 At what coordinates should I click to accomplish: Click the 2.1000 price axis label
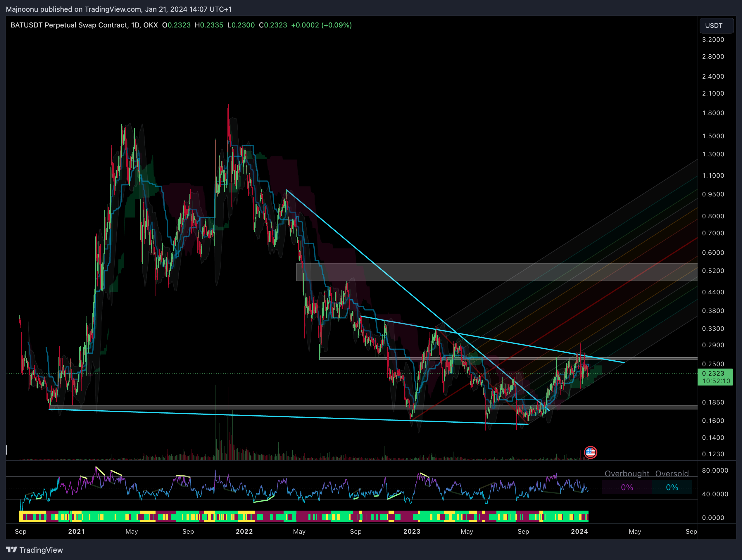pos(713,93)
